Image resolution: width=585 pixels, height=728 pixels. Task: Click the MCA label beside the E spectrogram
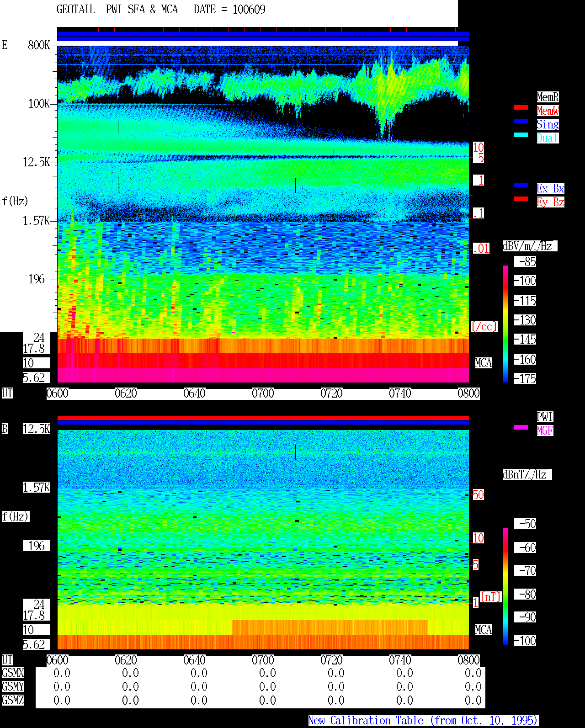484,363
